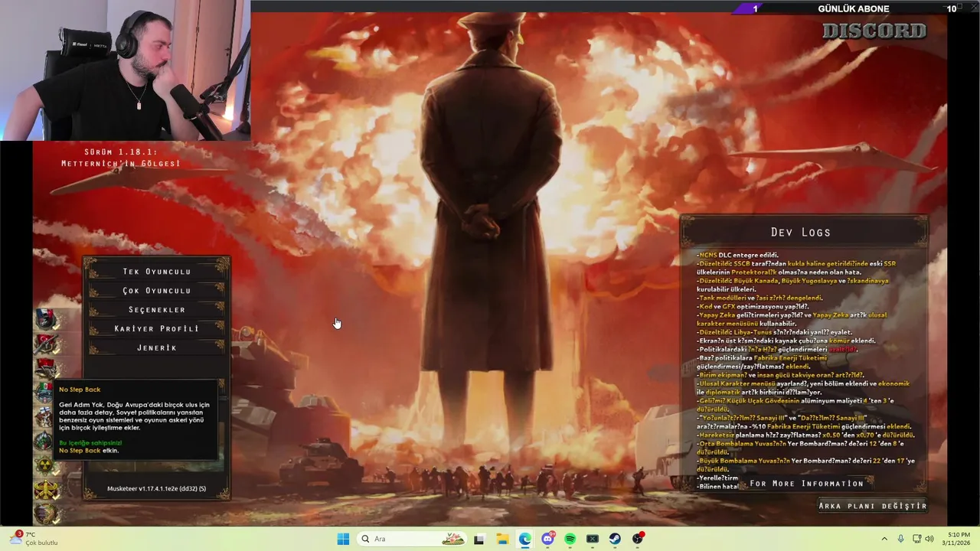Click the Soviet flag No Step Back icon
The height and width of the screenshot is (551, 980).
pos(45,368)
